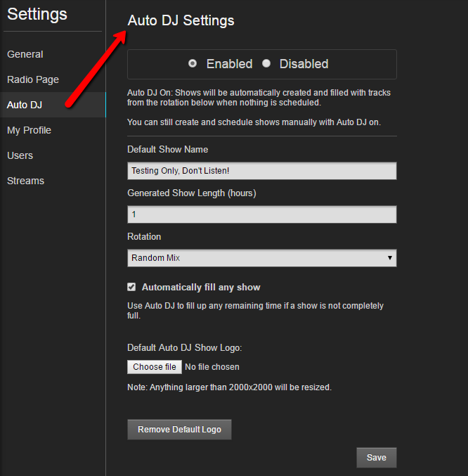Open General settings section
Image resolution: width=468 pixels, height=476 pixels.
click(x=25, y=54)
